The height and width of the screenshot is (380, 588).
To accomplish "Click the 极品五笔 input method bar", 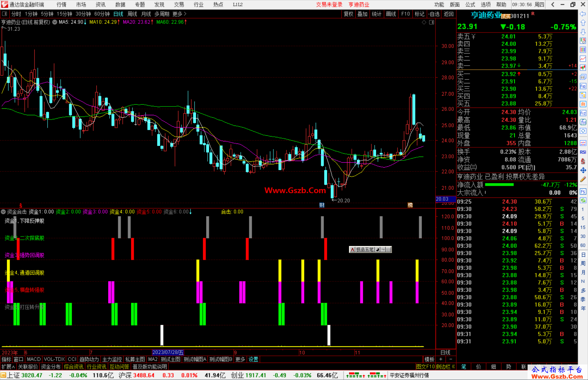I will tap(370, 250).
